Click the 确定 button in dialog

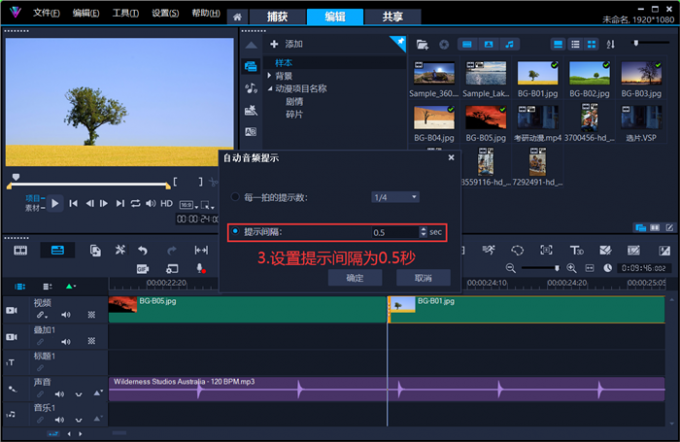pyautogui.click(x=355, y=278)
